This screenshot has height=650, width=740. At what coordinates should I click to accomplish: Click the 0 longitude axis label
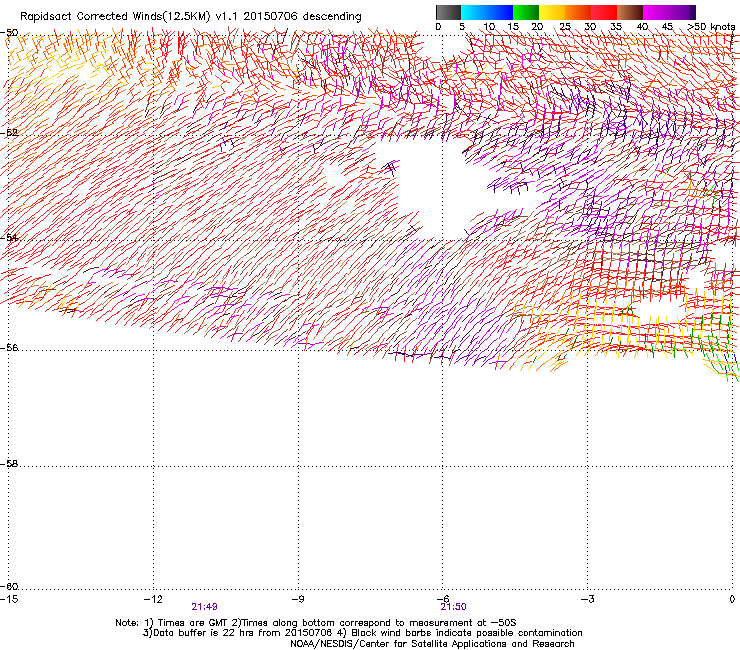tap(732, 599)
